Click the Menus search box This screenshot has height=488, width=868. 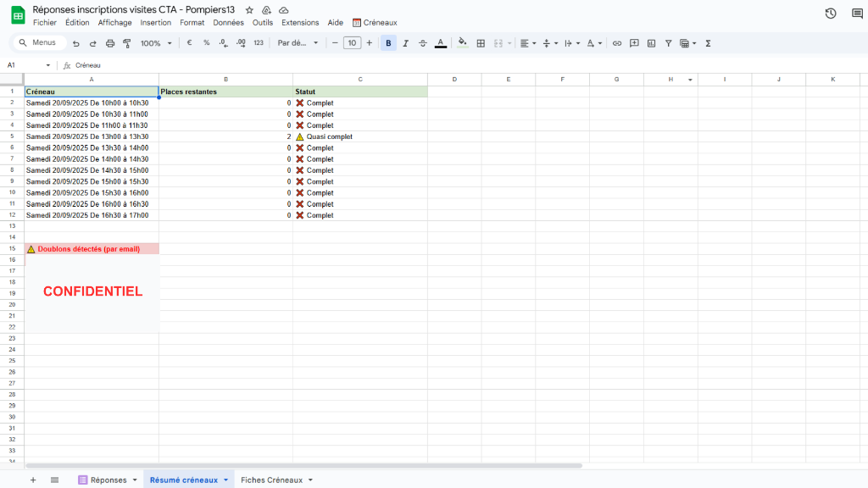coord(38,42)
